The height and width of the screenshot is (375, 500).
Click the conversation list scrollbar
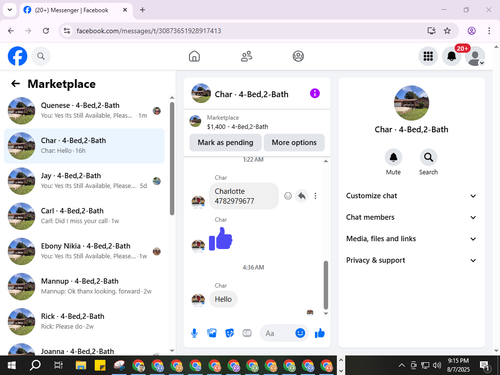[x=172, y=158]
